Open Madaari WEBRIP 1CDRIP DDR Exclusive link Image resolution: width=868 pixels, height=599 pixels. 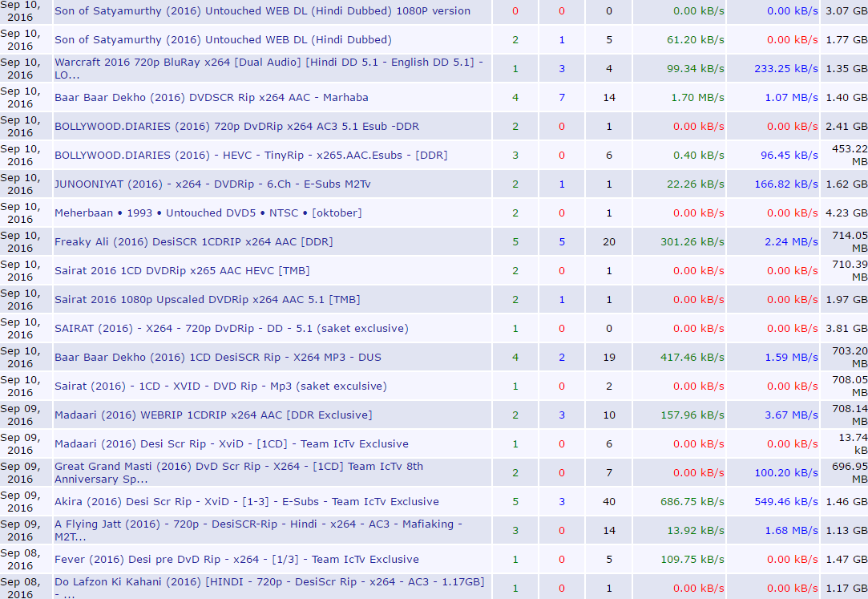point(213,415)
